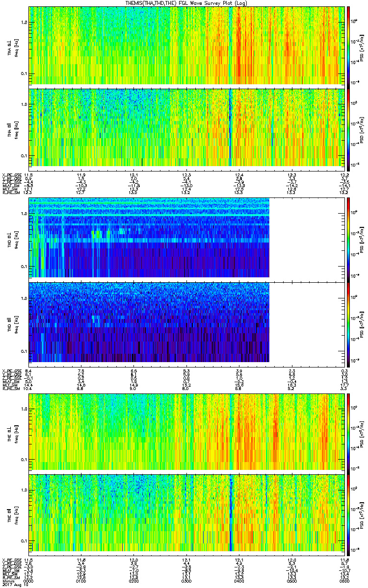Click the '0.1' frequency tick on THE B∥ axis
The width and height of the screenshot is (368, 588).
[24, 541]
